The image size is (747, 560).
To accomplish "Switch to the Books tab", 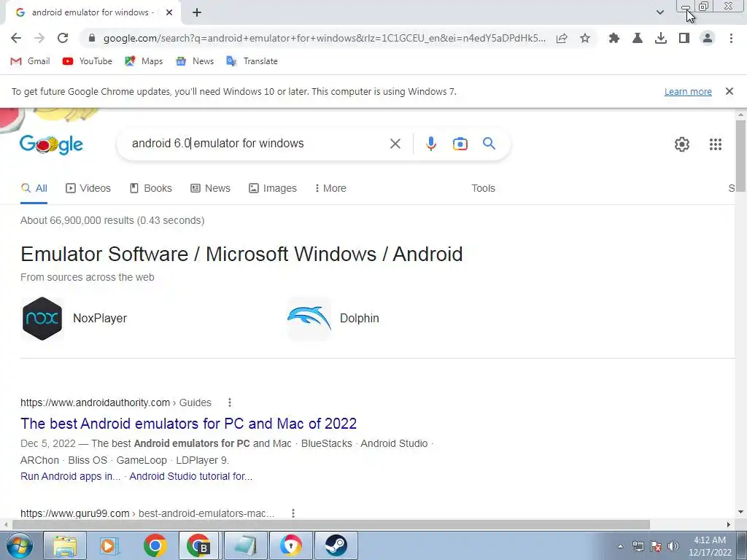I will 151,189.
